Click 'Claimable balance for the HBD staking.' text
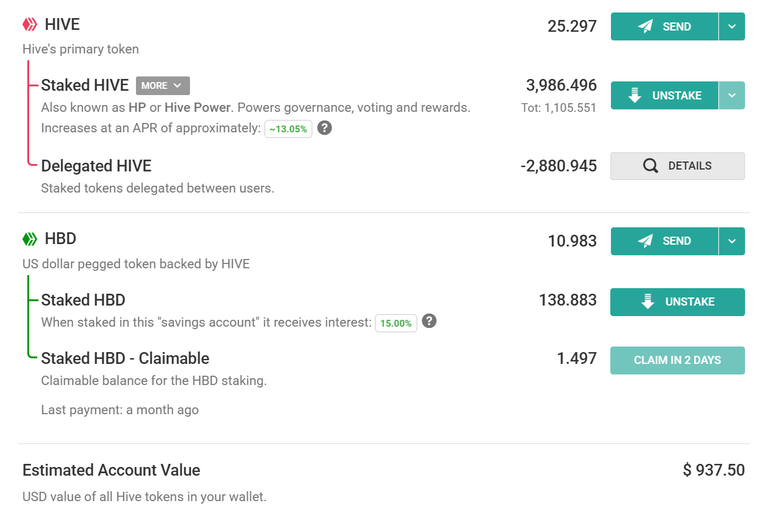The width and height of the screenshot is (768, 513). pyautogui.click(x=154, y=381)
